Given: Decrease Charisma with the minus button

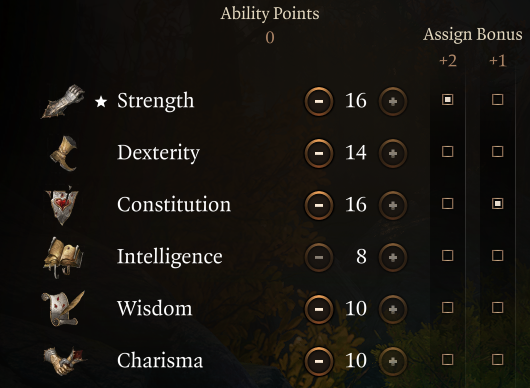Looking at the screenshot, I should pyautogui.click(x=318, y=361).
